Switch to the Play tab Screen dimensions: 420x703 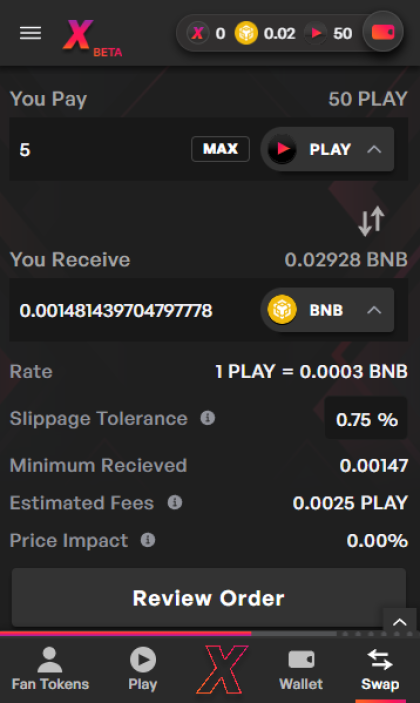point(143,669)
